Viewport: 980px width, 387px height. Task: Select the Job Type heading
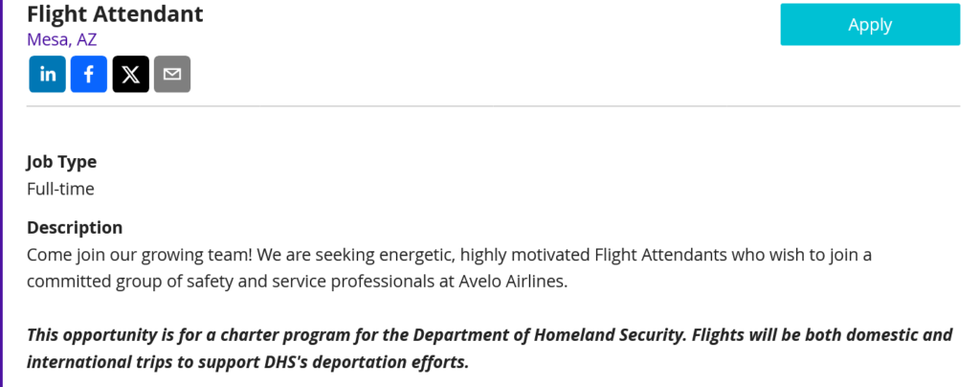point(61,162)
